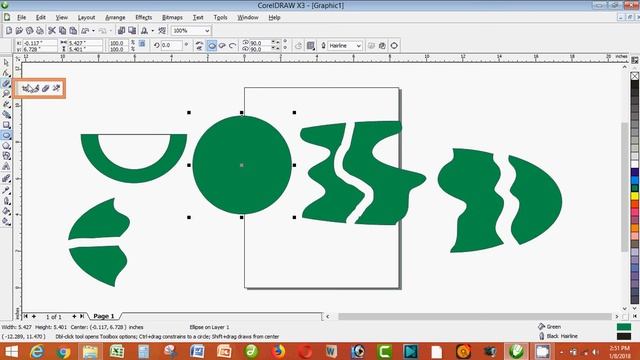The width and height of the screenshot is (640, 360).
Task: Choose the Eraser tool in the flyout
Action: (x=46, y=88)
